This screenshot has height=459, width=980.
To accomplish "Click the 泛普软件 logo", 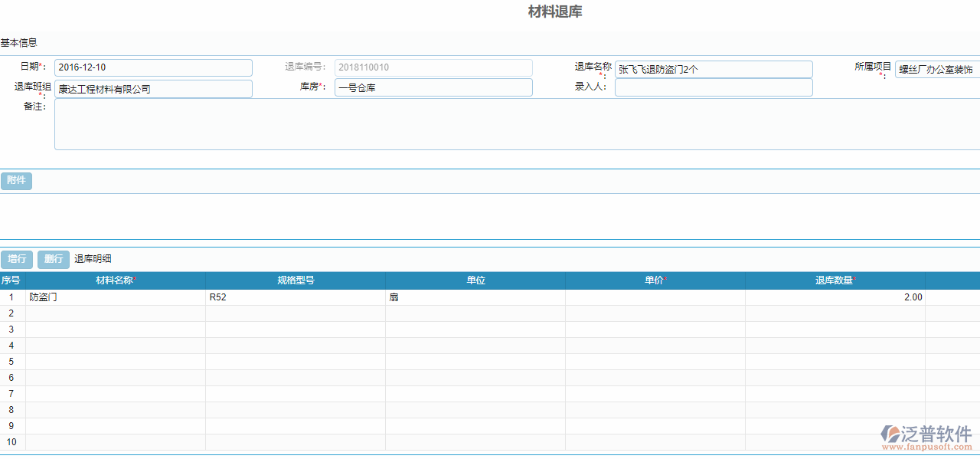I will pos(911,434).
